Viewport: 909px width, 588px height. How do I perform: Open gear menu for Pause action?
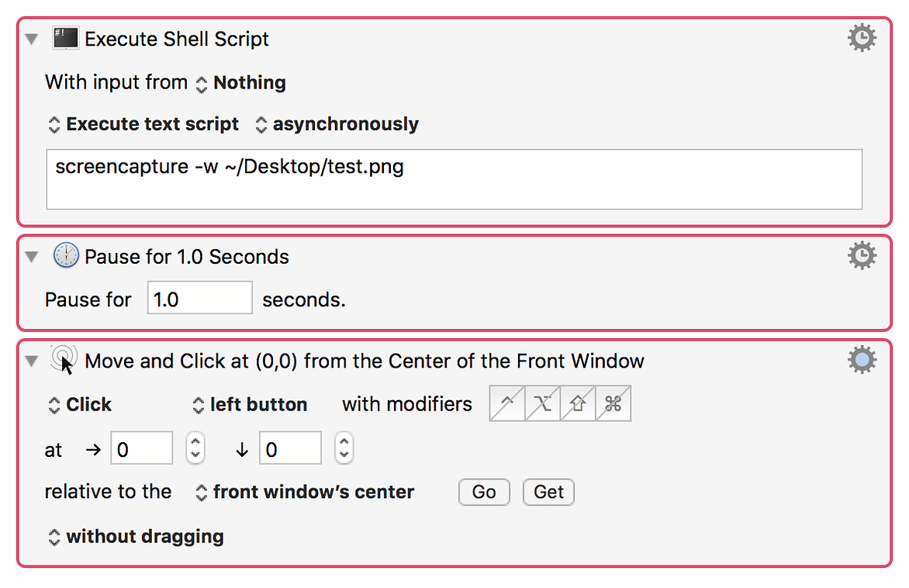click(862, 255)
